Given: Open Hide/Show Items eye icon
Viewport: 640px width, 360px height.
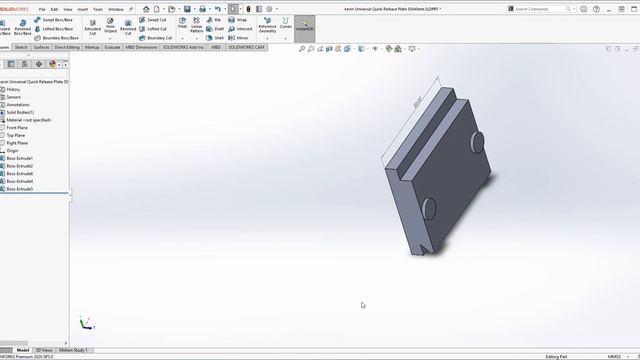Looking at the screenshot, I should [375, 49].
